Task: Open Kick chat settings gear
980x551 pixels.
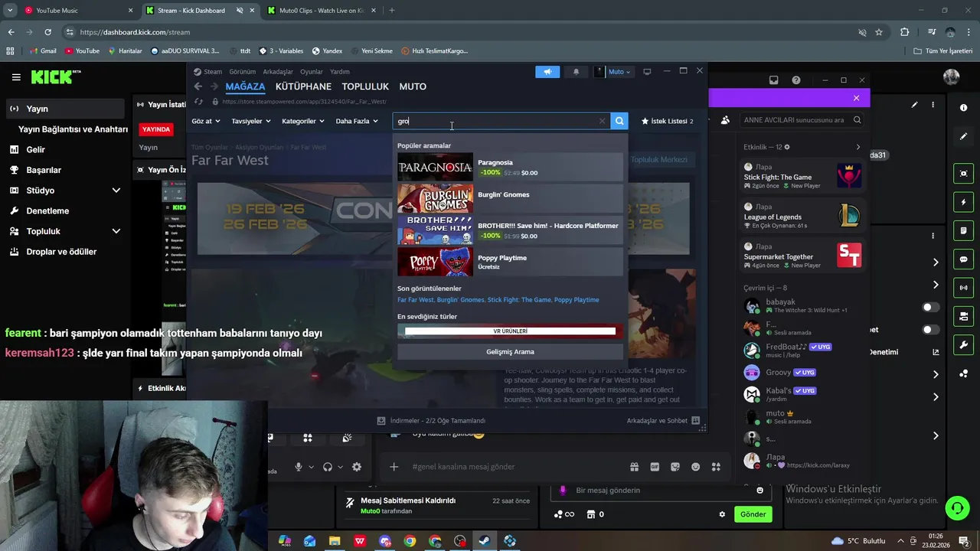Action: coord(722,514)
